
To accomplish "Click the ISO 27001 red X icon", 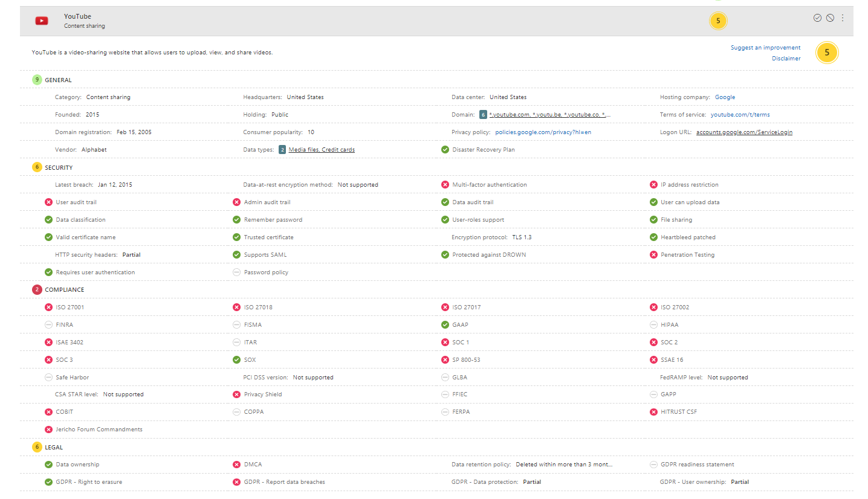I will click(x=48, y=307).
